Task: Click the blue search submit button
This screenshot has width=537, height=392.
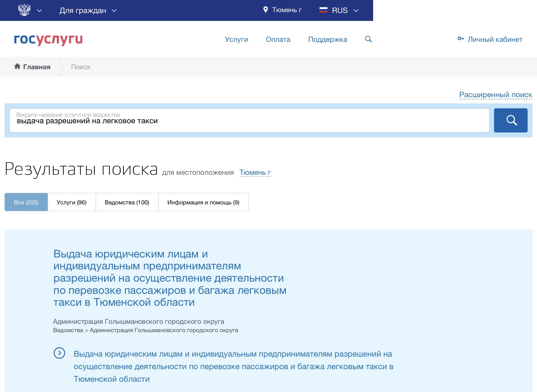Action: 511,120
